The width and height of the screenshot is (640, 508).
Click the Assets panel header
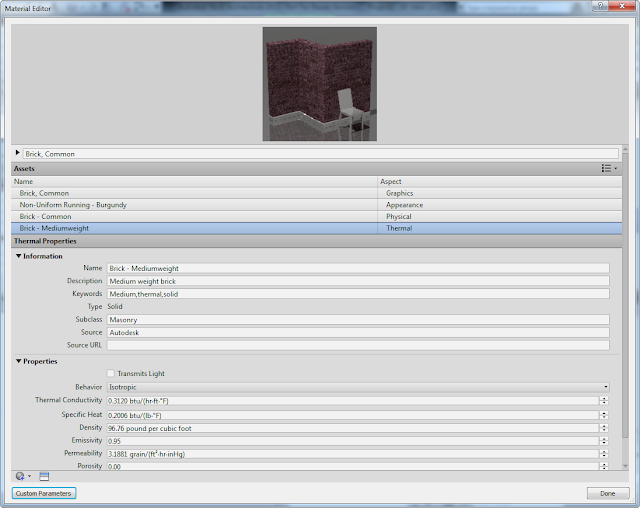[316, 168]
